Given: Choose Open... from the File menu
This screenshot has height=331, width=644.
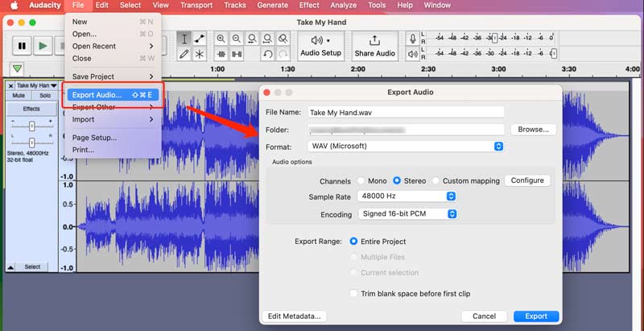Looking at the screenshot, I should point(113,34).
